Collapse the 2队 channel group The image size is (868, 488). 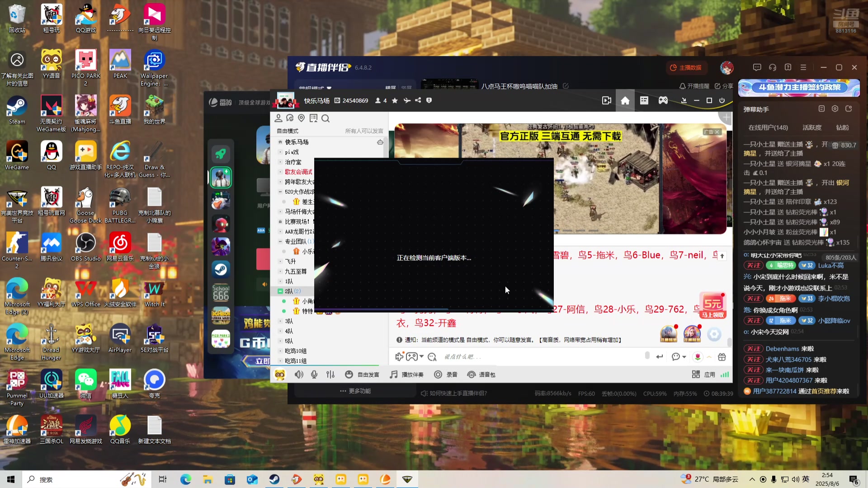pos(280,291)
